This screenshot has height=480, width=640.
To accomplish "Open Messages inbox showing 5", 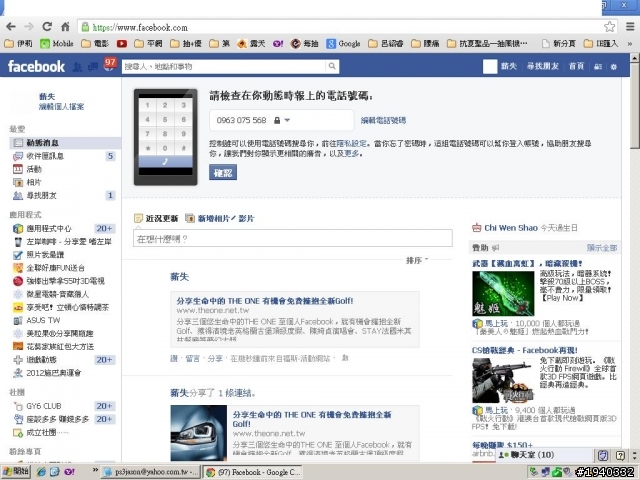I will (x=64, y=156).
